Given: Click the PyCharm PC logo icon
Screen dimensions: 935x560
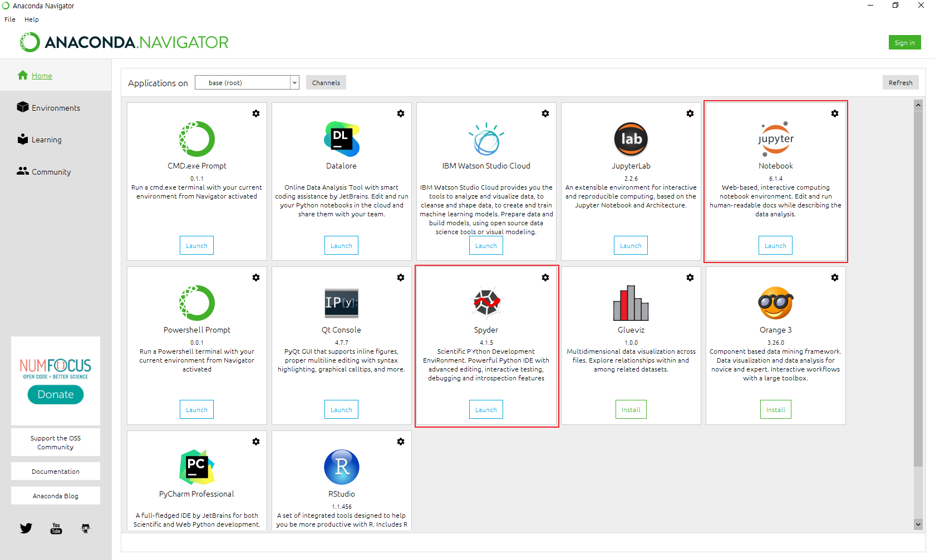Looking at the screenshot, I should (197, 467).
